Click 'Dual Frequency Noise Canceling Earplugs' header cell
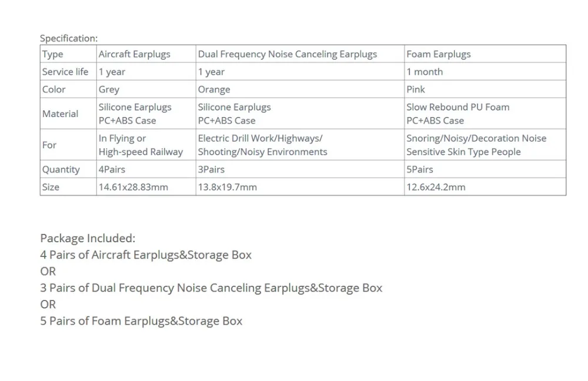This screenshot has width=588, height=381. [x=300, y=54]
